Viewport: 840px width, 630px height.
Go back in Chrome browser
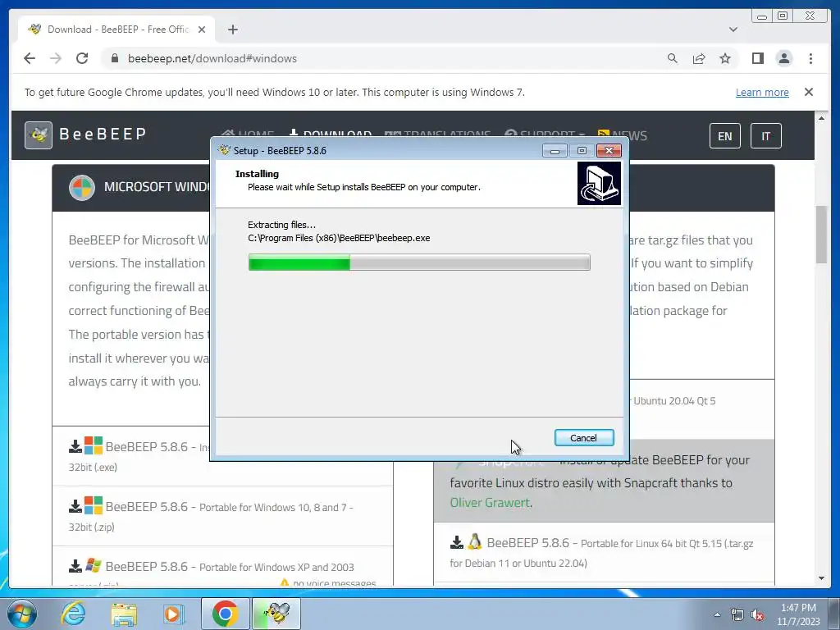[x=30, y=58]
